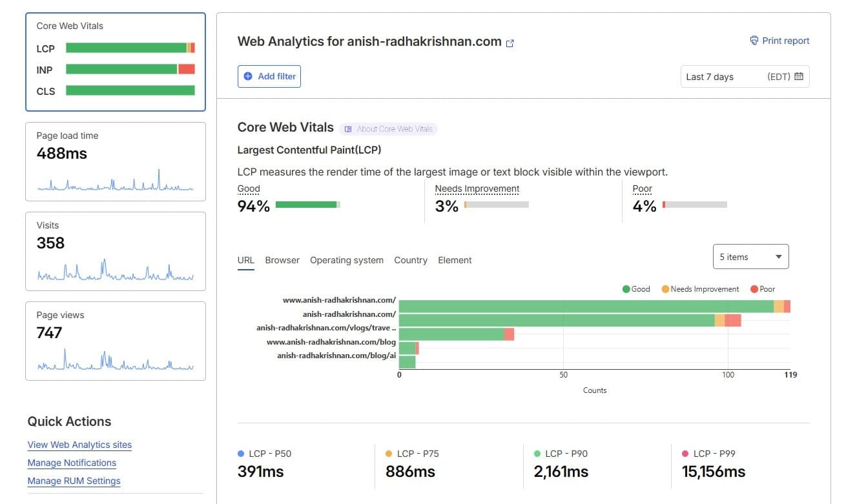Click the Quick Actions heading
This screenshot has height=504, width=866.
(69, 421)
